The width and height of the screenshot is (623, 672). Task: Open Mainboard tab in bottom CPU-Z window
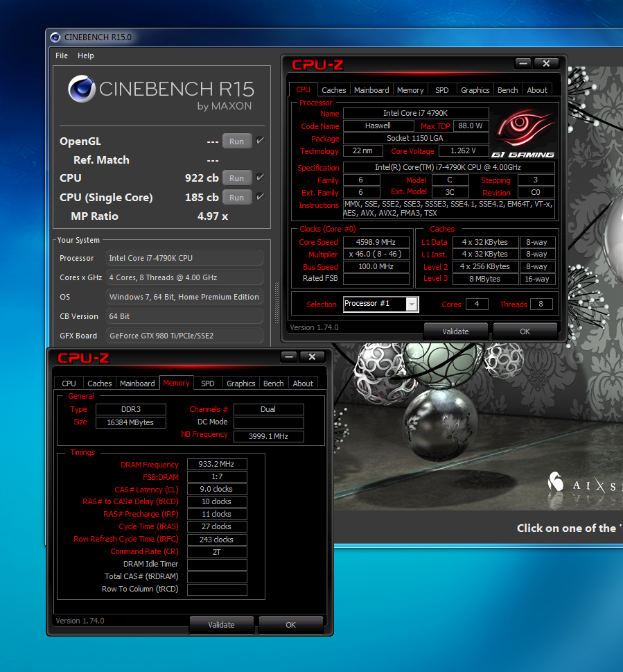coord(137,383)
